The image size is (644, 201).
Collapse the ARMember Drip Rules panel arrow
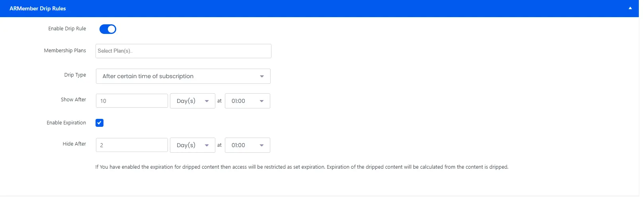tap(630, 8)
